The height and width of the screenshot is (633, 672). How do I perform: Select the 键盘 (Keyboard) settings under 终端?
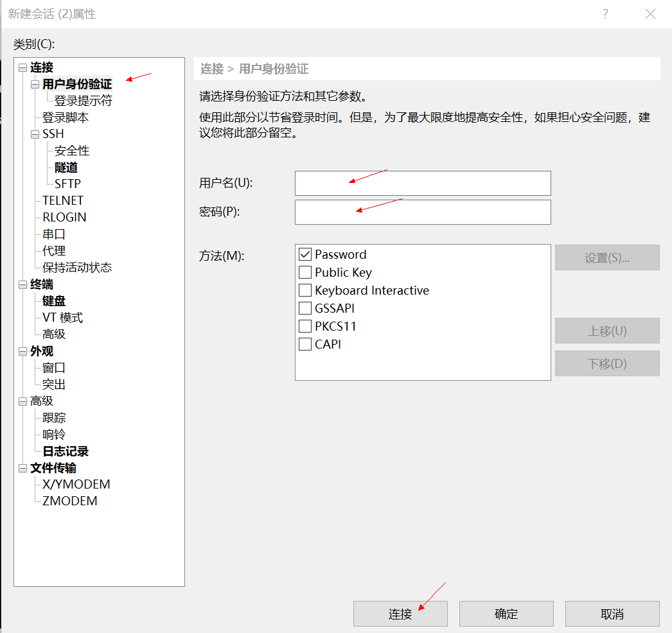pos(53,300)
